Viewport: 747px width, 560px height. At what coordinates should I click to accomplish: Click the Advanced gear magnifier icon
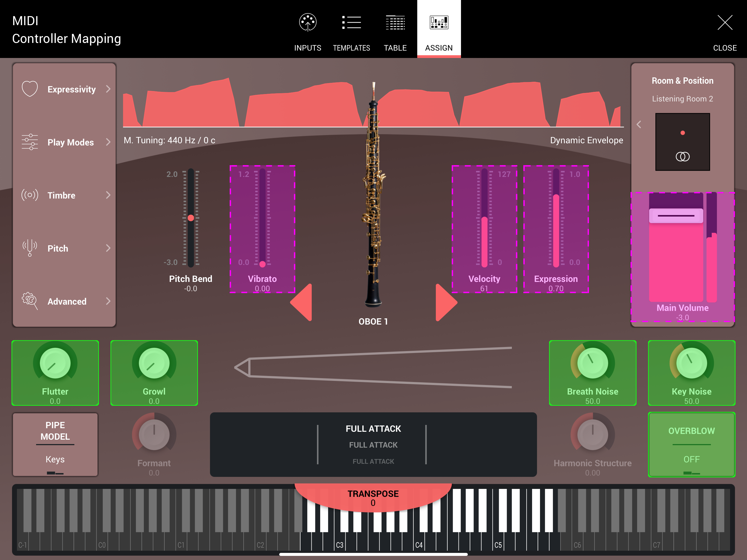click(x=30, y=301)
